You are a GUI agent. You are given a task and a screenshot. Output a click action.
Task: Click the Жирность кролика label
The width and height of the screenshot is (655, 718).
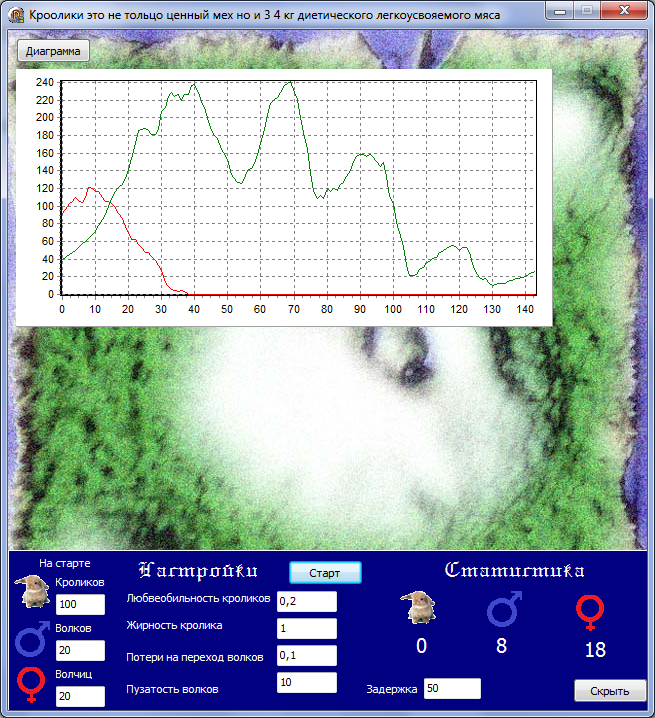coord(175,626)
